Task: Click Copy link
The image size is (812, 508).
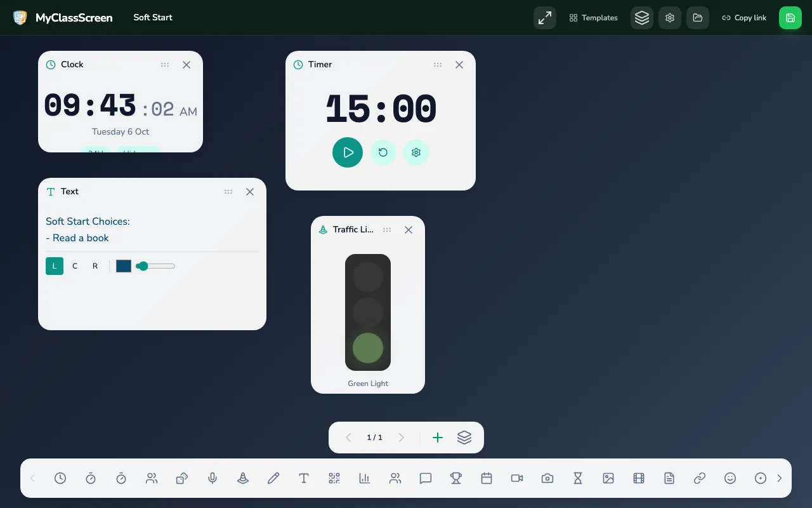Action: coord(745,18)
